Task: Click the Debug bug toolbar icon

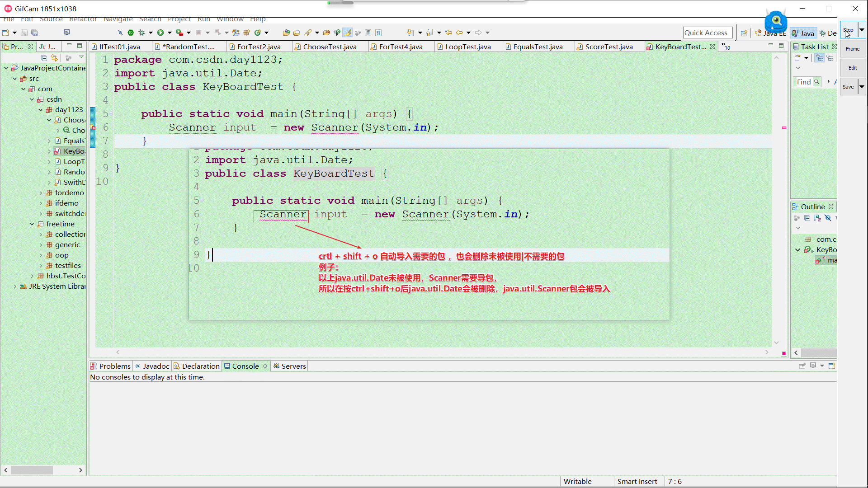Action: [x=142, y=33]
